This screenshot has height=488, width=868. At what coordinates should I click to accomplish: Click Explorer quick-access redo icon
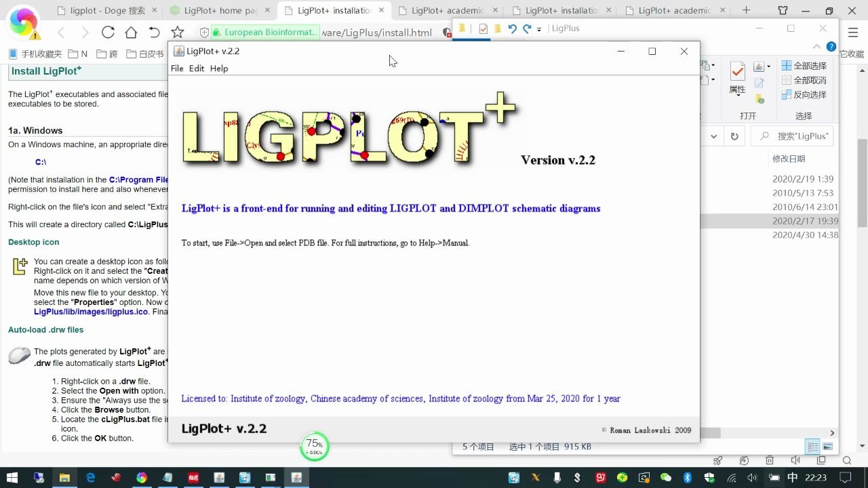tap(527, 28)
